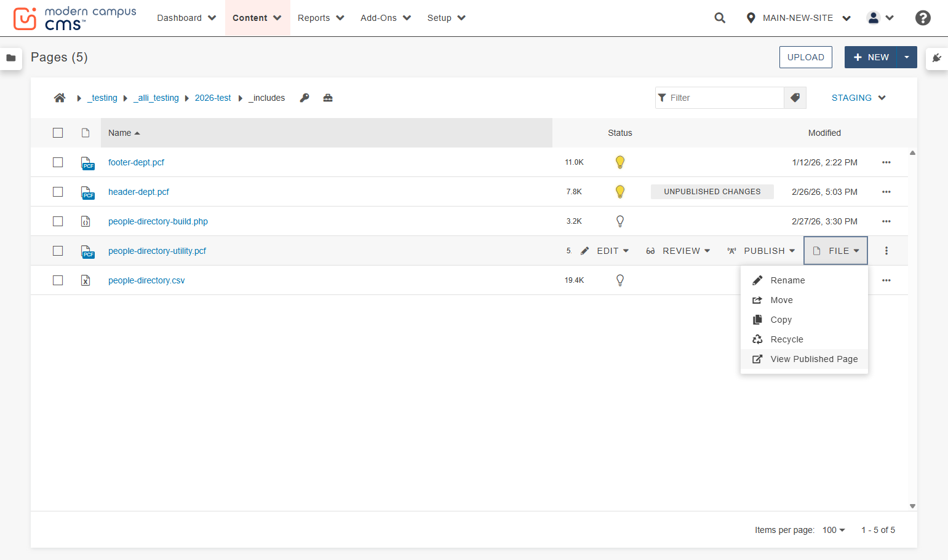The height and width of the screenshot is (560, 948).
Task: Click light bulb status for people-directory.csv
Action: tap(620, 280)
